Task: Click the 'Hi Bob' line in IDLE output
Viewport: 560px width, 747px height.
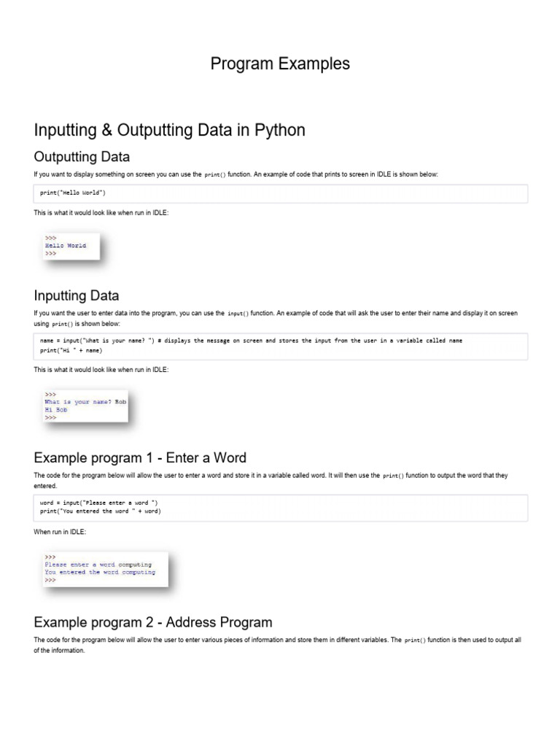Action: (55, 410)
